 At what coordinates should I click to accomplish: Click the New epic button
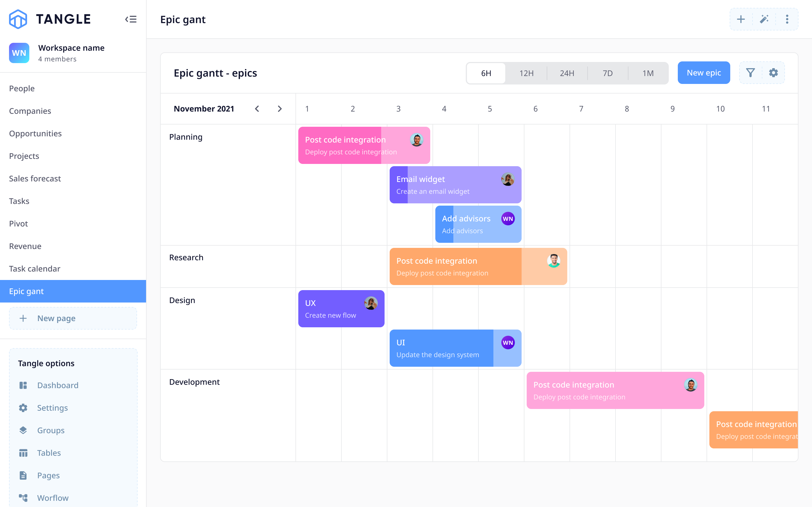[703, 72]
